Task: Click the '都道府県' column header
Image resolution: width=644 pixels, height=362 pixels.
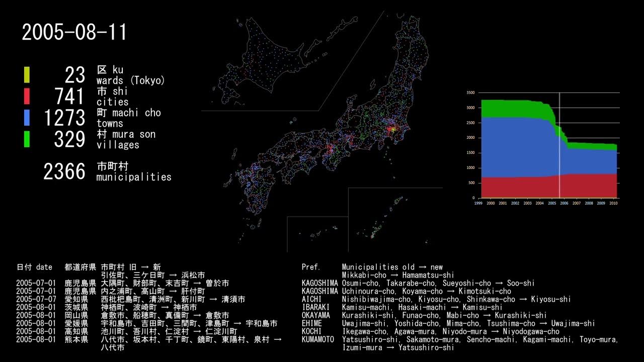Action: point(80,267)
